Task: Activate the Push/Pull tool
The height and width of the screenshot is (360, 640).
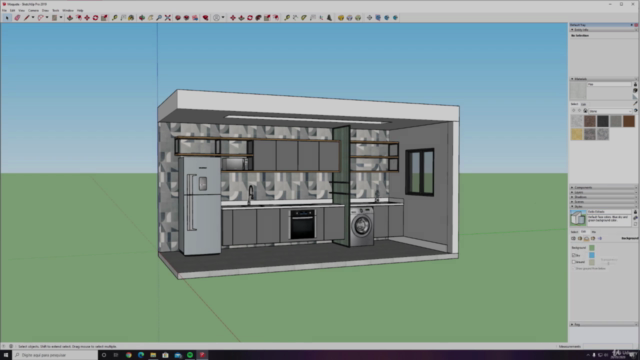Action: coord(70,18)
